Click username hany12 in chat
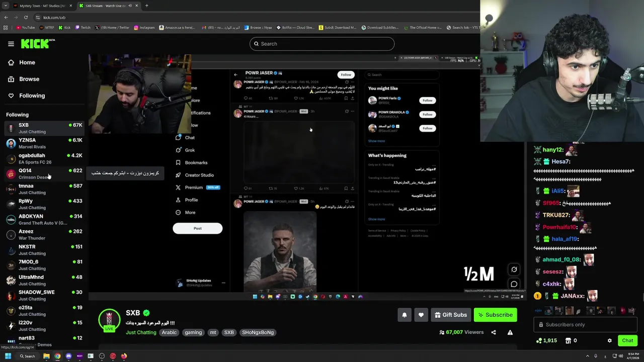Viewport: 644px width, 362px height. click(x=553, y=150)
